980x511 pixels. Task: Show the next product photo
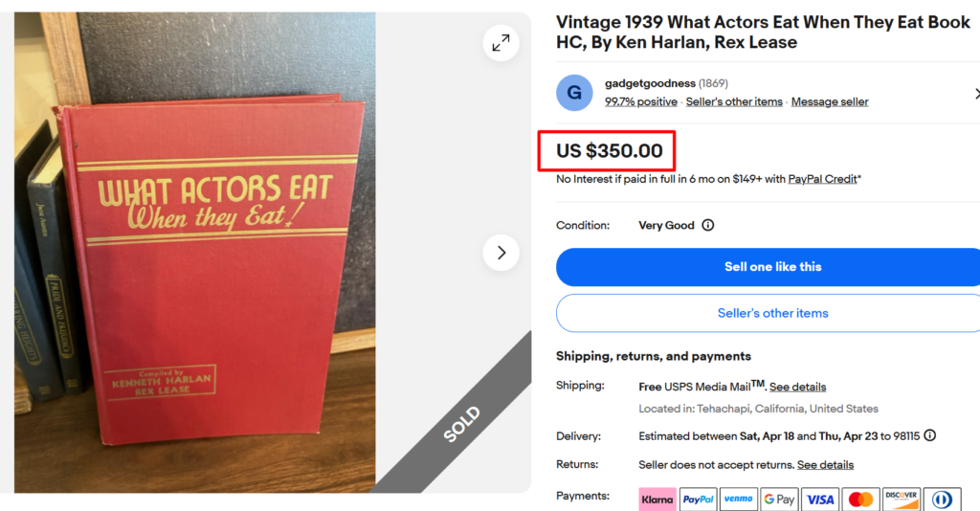(501, 253)
